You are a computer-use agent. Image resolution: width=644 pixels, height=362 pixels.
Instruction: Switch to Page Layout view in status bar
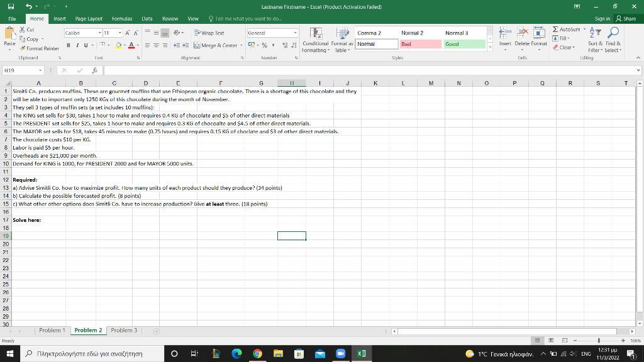pos(551,341)
